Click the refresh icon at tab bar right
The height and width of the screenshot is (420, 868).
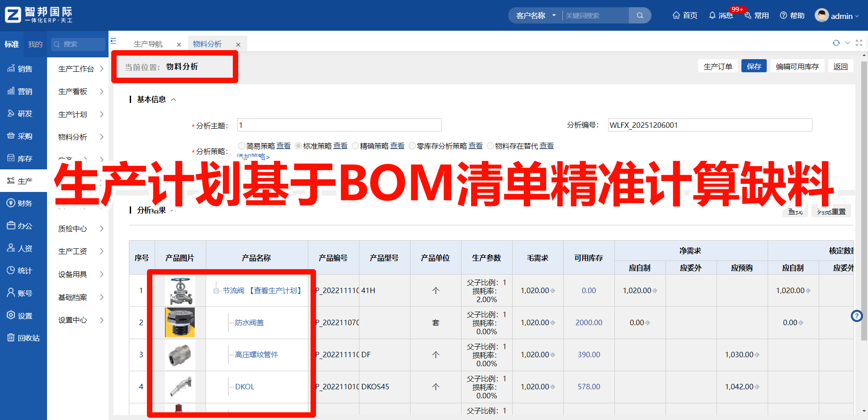coord(836,43)
